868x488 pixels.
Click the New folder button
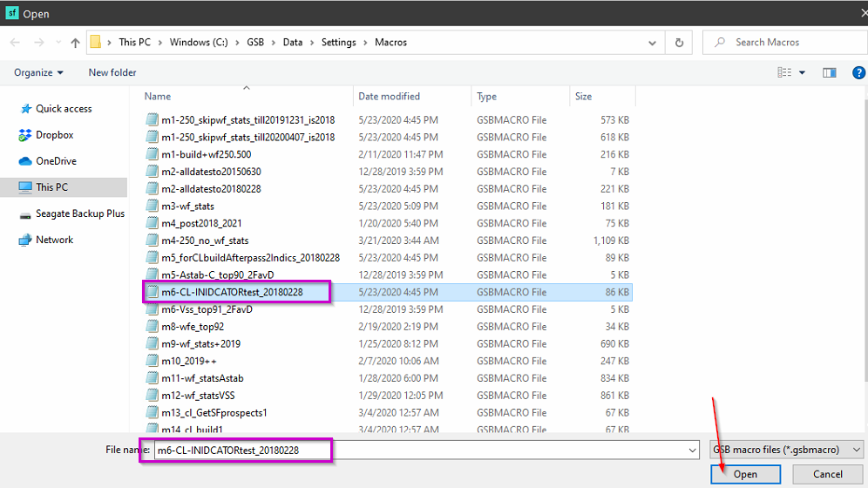click(x=112, y=73)
